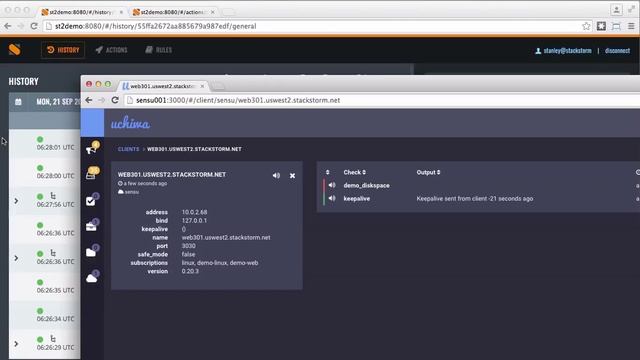640x360 pixels.
Task: Go back in the Uchiwa browser window
Action: coord(89,100)
